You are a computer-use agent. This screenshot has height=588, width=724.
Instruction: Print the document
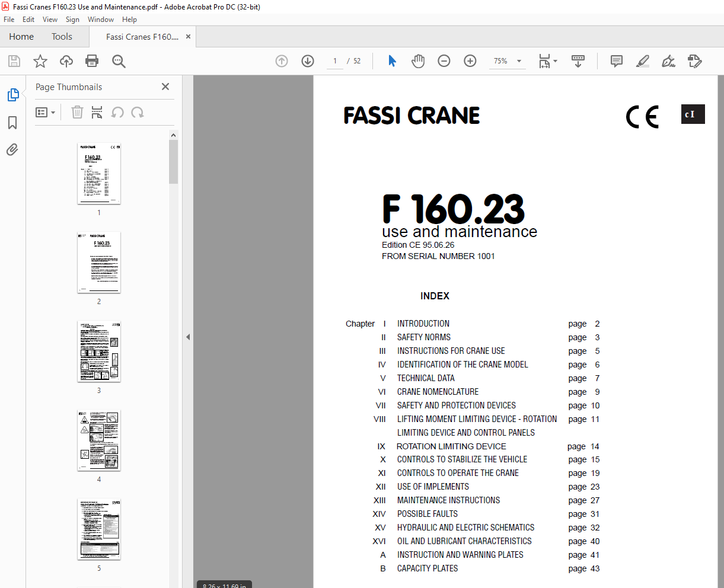(92, 61)
